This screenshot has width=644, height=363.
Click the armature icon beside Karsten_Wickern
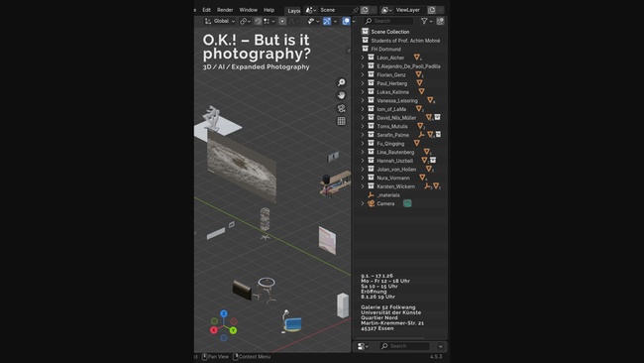427,186
